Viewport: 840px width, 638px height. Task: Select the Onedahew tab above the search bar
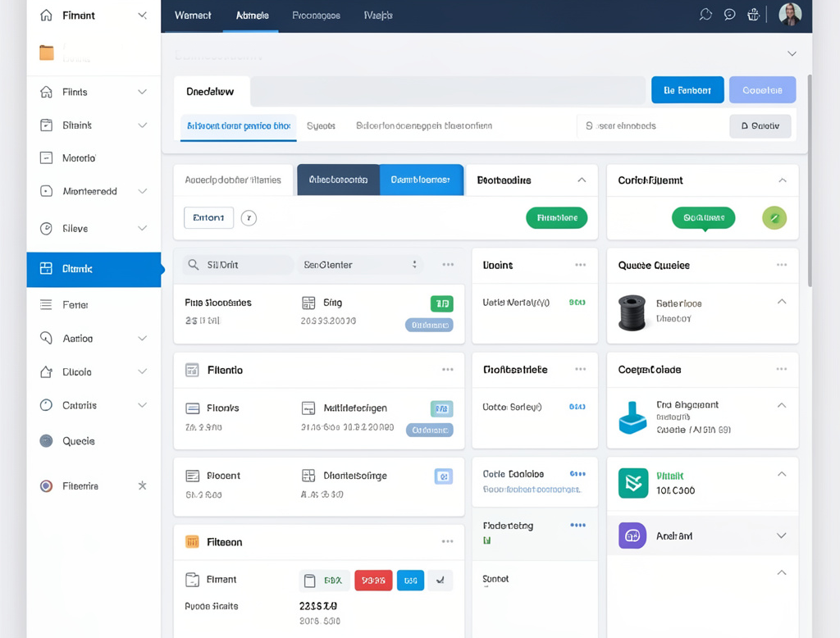212,91
